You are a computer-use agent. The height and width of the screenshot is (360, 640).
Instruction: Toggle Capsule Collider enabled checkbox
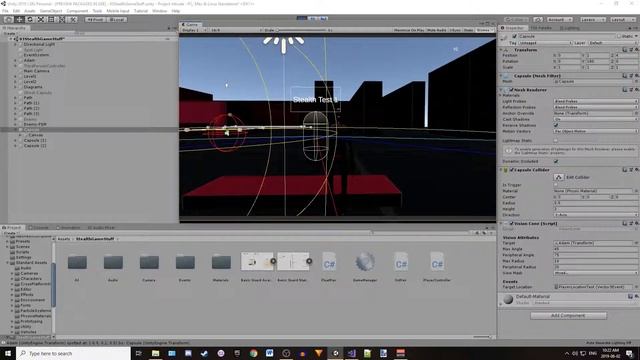pos(511,170)
